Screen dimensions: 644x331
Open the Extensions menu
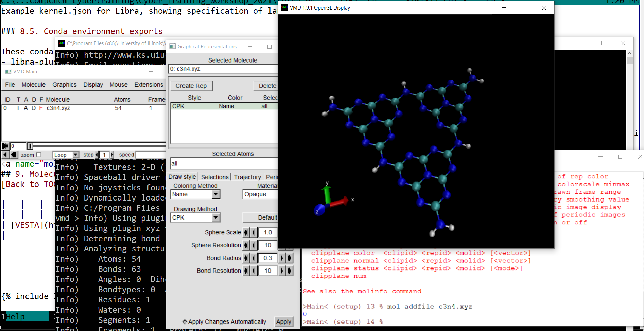149,85
